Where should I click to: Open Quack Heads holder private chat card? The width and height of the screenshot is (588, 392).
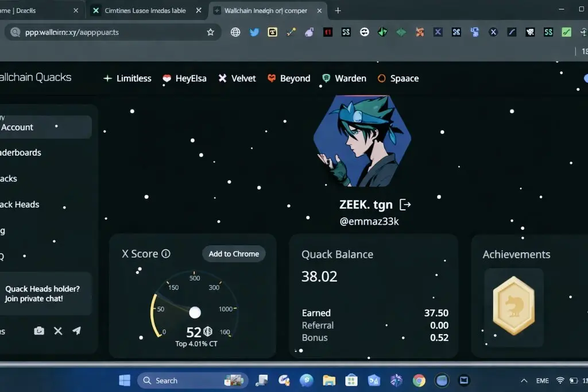click(x=45, y=294)
